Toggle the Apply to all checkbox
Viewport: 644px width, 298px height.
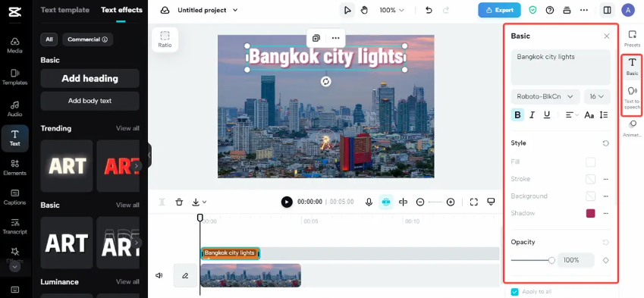click(x=514, y=292)
